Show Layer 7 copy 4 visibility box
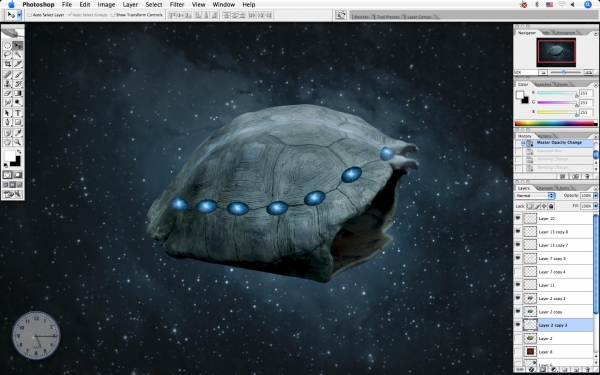Viewport: 600px width, 375px height. tap(518, 272)
